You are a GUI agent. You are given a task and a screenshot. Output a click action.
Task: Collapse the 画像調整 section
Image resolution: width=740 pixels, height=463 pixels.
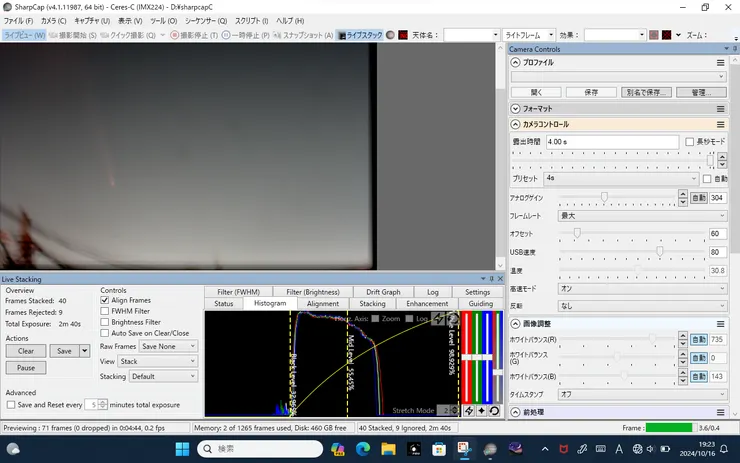[516, 324]
